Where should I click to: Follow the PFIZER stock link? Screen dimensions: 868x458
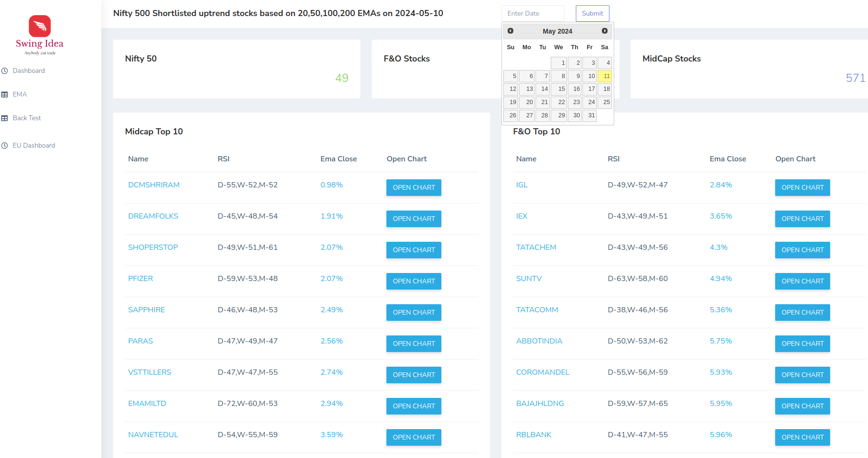pyautogui.click(x=141, y=279)
